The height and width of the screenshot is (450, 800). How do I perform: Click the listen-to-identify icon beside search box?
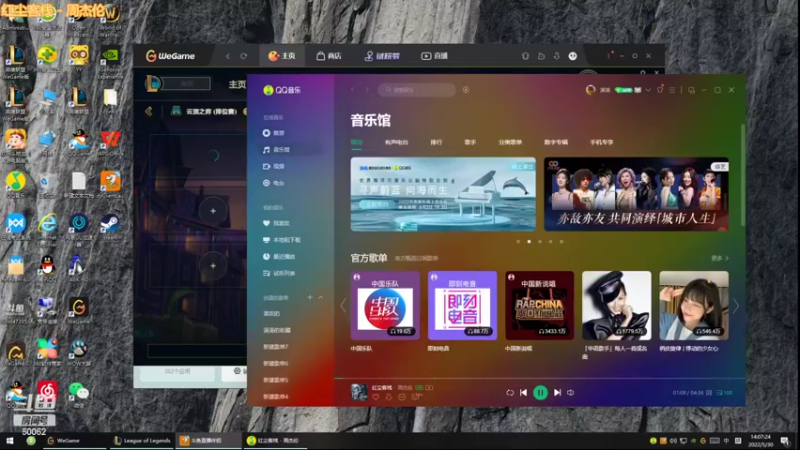click(466, 90)
